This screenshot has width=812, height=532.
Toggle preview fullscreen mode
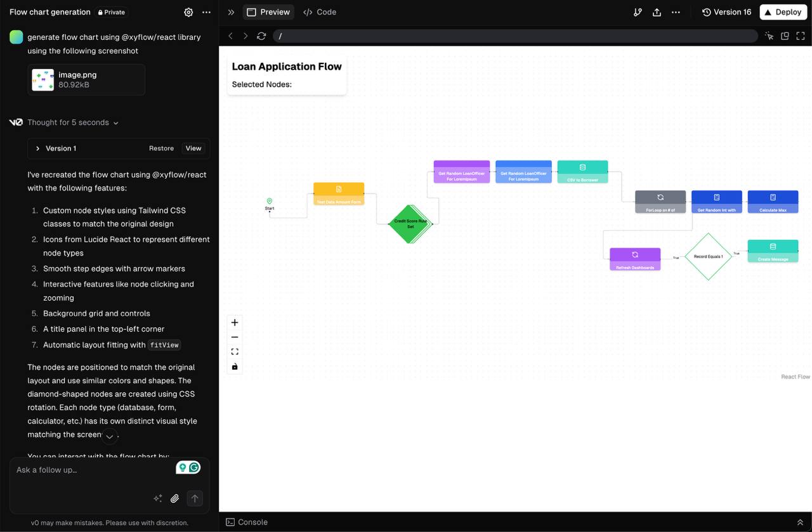[x=800, y=36]
